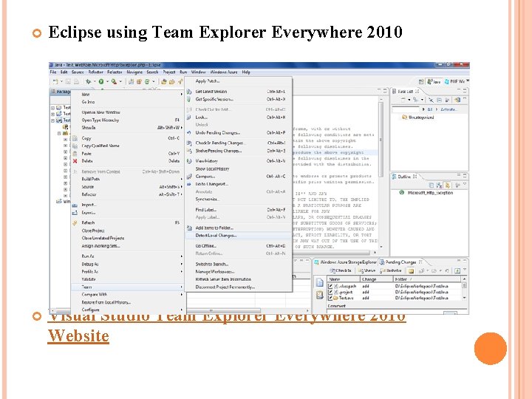Image resolution: width=532 pixels, height=399 pixels.
Task: Click the External Tools run icon
Action: coord(114,81)
